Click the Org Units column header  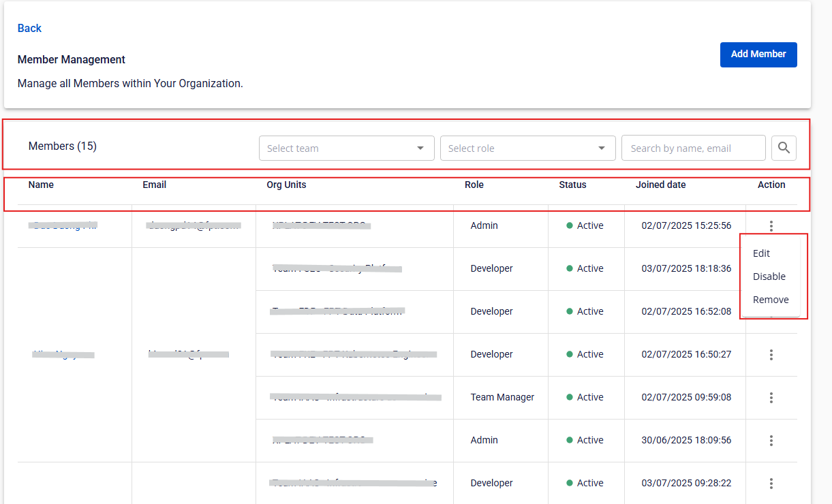[x=286, y=185]
